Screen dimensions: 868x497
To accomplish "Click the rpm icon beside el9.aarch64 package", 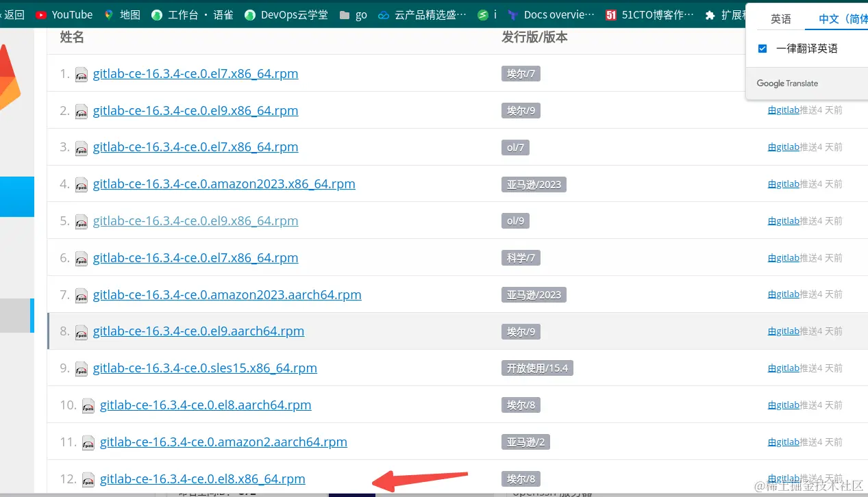I will pyautogui.click(x=82, y=332).
